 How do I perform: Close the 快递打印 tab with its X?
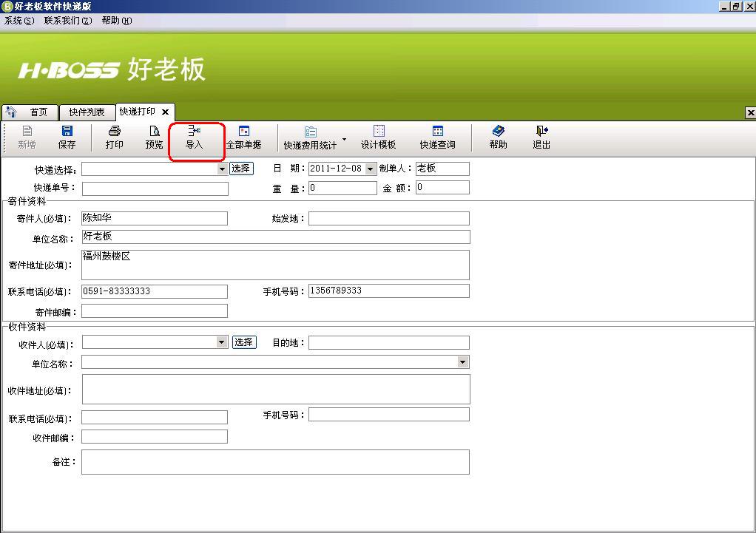[166, 112]
